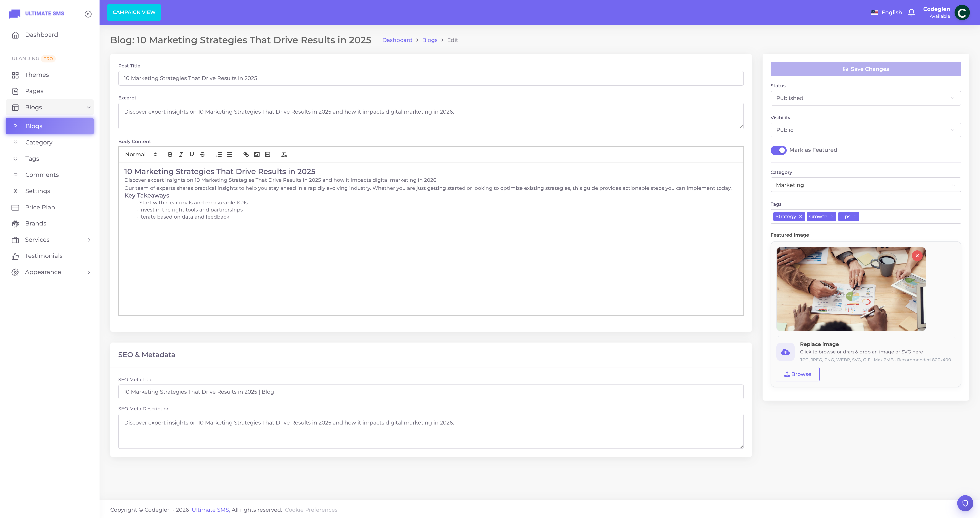Open the Category dropdown showing Marketing

point(866,185)
